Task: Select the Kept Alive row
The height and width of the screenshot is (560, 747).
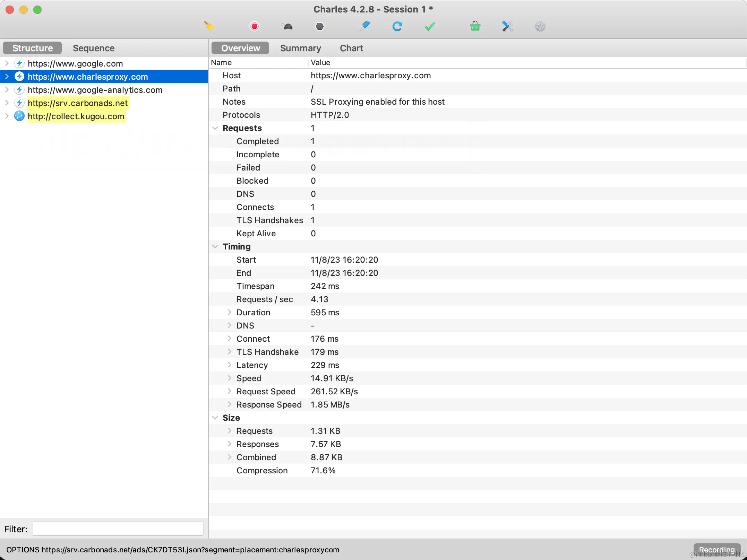Action: [x=478, y=234]
